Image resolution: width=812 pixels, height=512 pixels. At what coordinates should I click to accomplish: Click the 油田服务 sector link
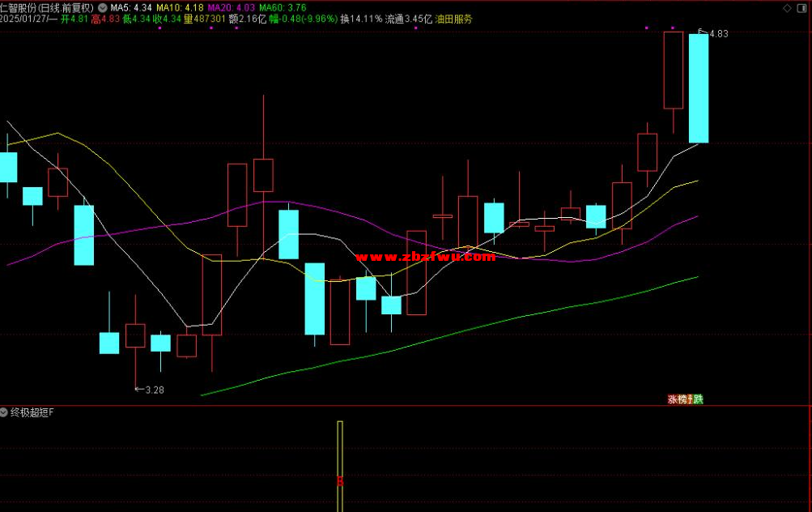454,19
